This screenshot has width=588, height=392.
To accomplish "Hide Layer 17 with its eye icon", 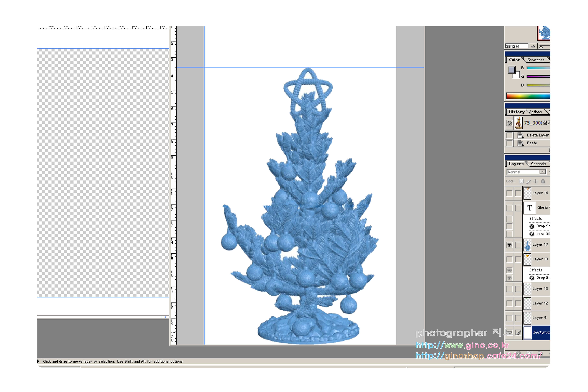I will pyautogui.click(x=509, y=245).
